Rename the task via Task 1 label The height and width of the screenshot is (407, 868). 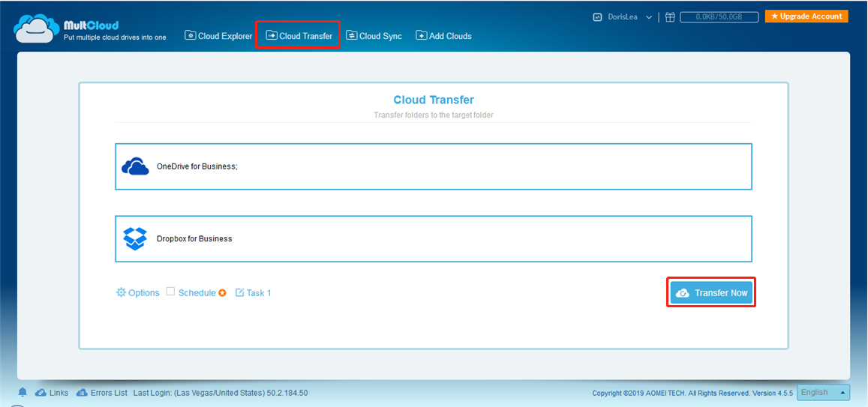click(x=259, y=293)
